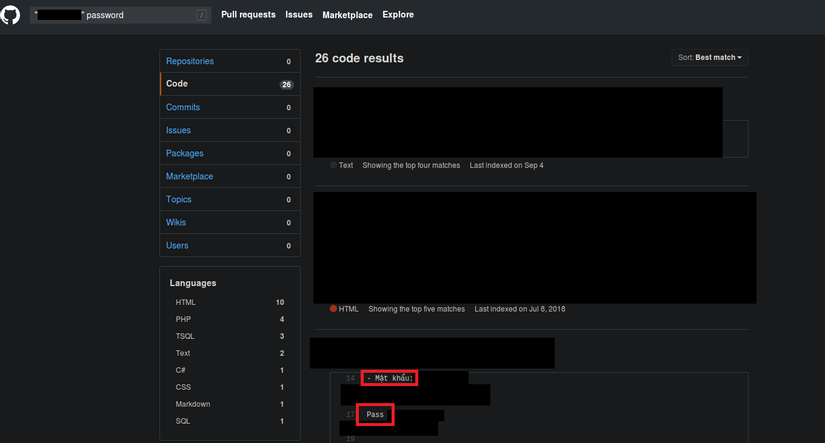Click the 26 code results heading
This screenshot has width=825, height=443.
point(359,58)
